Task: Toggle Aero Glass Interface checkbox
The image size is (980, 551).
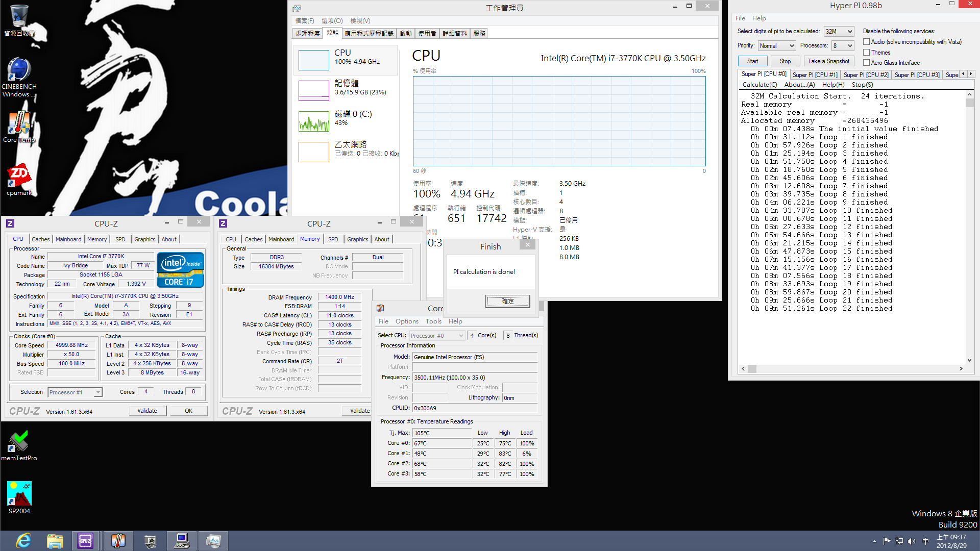Action: (866, 63)
